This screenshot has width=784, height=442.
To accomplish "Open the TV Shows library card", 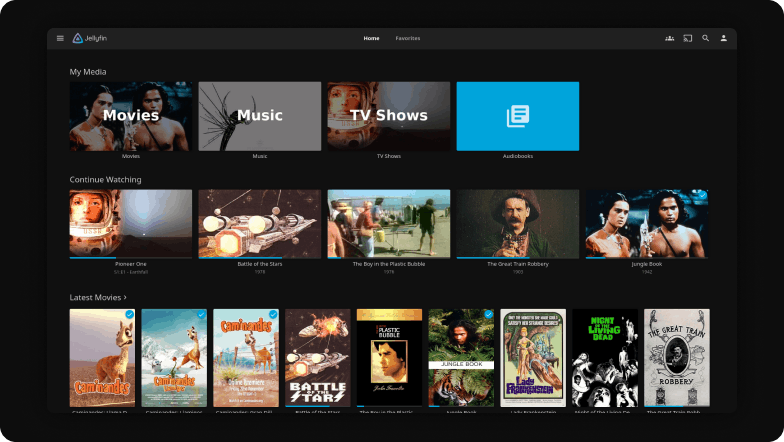I will [x=388, y=116].
